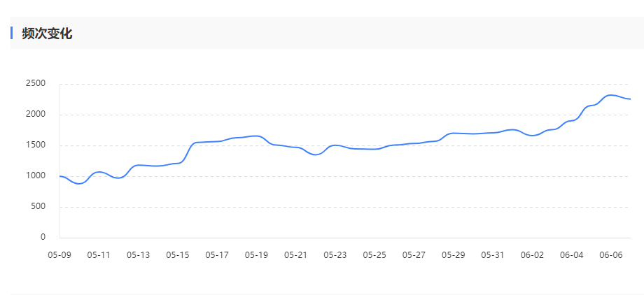The width and height of the screenshot is (644, 295).
Task: Select the 06-02 date tick label
Action: 533,255
